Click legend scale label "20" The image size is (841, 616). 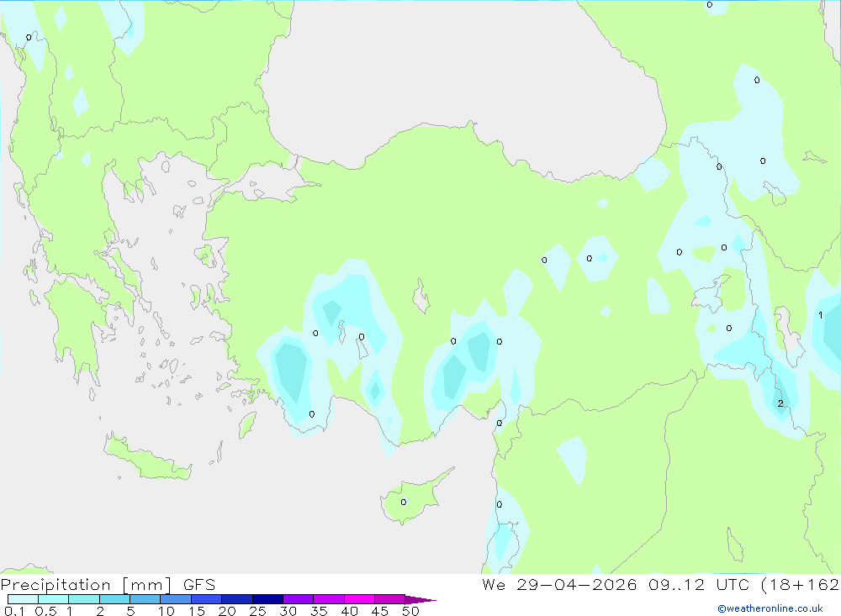point(227,611)
